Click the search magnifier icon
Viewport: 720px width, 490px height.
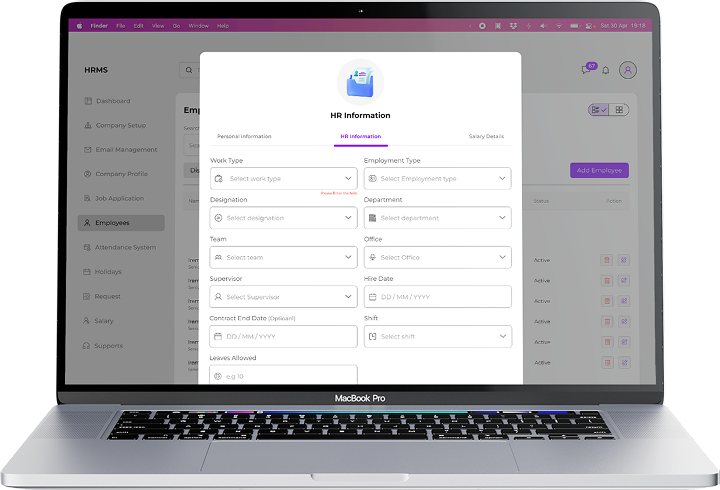[x=188, y=70]
